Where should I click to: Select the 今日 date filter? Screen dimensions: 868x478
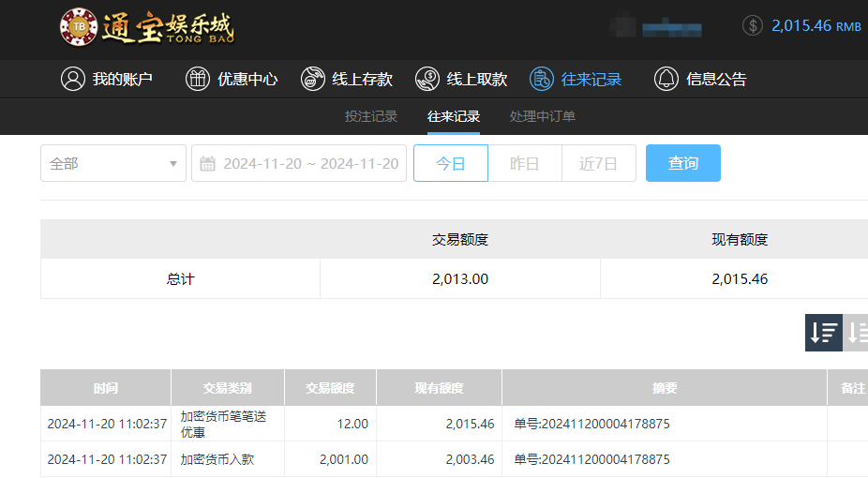coord(451,163)
